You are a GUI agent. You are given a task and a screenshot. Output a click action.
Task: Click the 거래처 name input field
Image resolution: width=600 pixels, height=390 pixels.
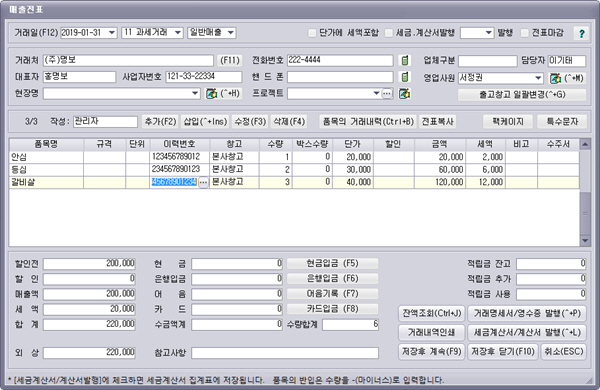(x=128, y=60)
